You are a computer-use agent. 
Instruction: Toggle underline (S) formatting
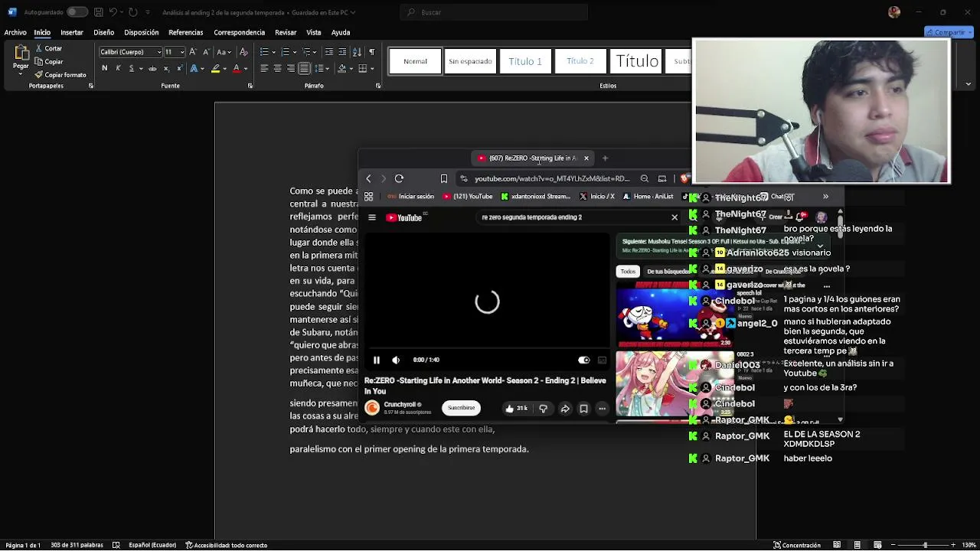(132, 69)
